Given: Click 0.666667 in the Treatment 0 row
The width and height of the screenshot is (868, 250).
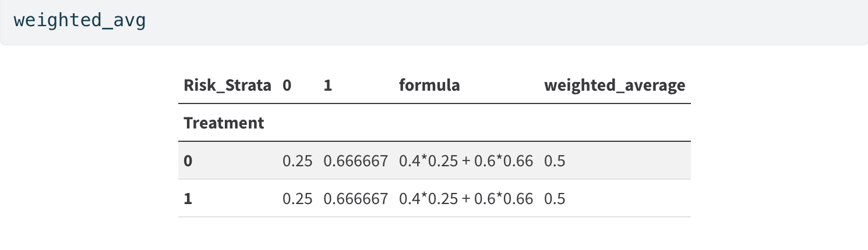Looking at the screenshot, I should (x=355, y=161).
